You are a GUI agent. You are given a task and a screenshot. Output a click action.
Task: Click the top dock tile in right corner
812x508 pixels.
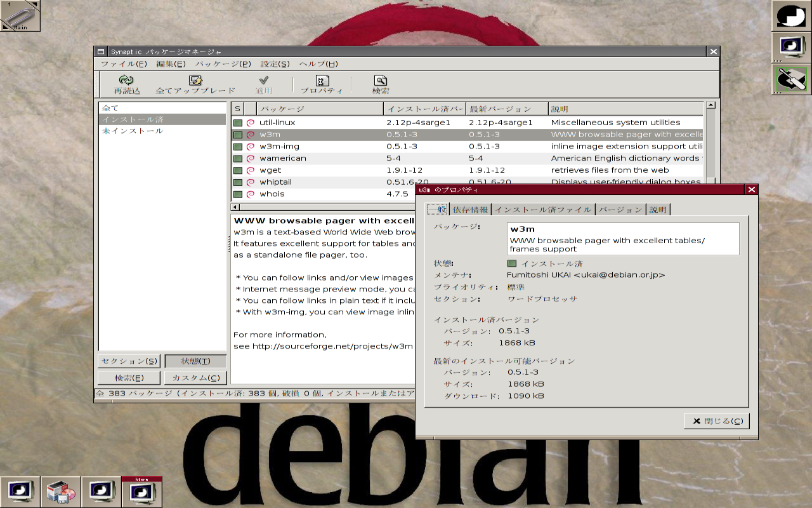pos(791,16)
